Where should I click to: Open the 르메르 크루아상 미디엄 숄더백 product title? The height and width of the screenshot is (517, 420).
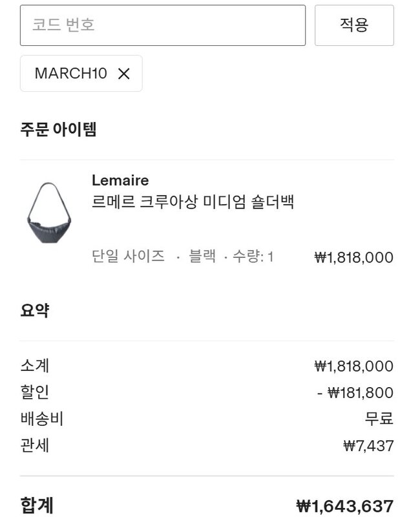point(193,202)
